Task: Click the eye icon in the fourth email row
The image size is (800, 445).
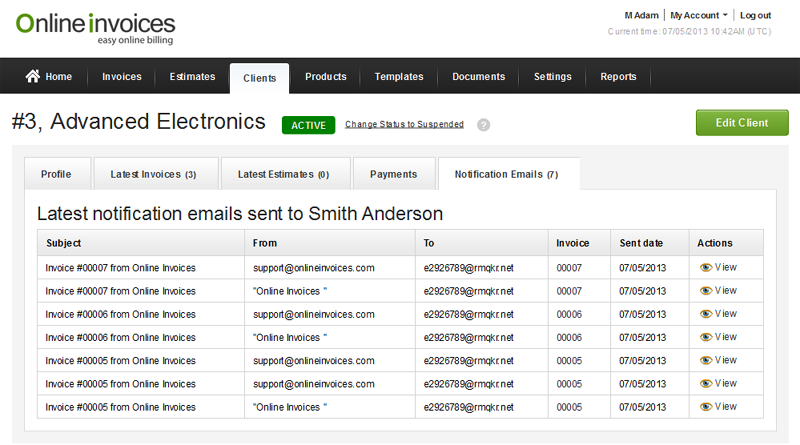Action: point(706,337)
